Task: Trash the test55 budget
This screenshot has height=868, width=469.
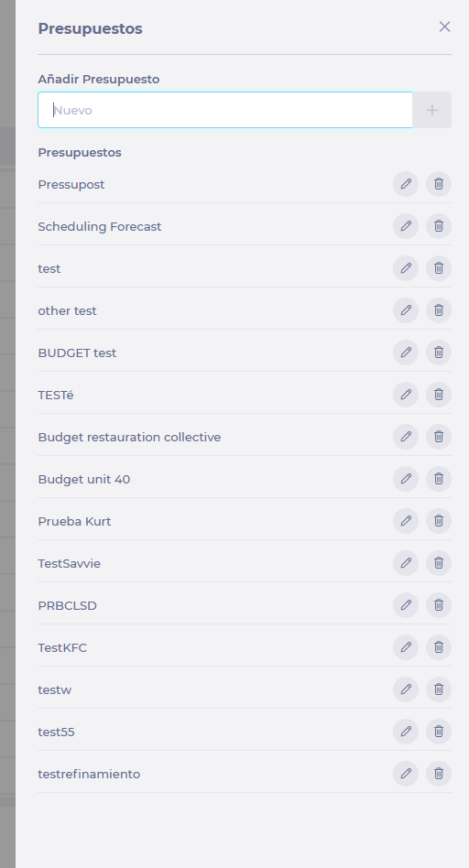Action: [439, 732]
